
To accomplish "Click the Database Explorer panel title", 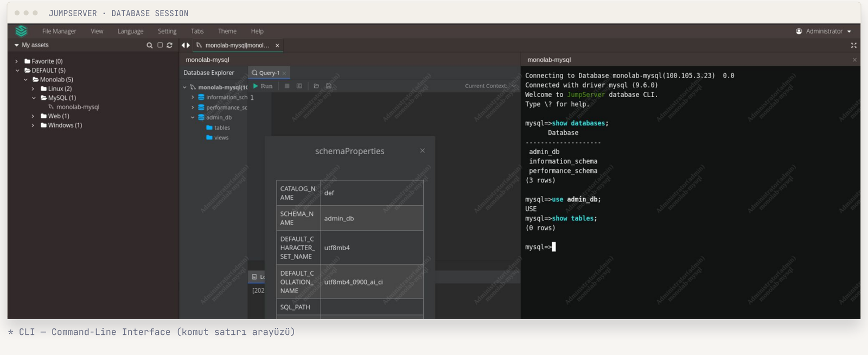I will (209, 73).
